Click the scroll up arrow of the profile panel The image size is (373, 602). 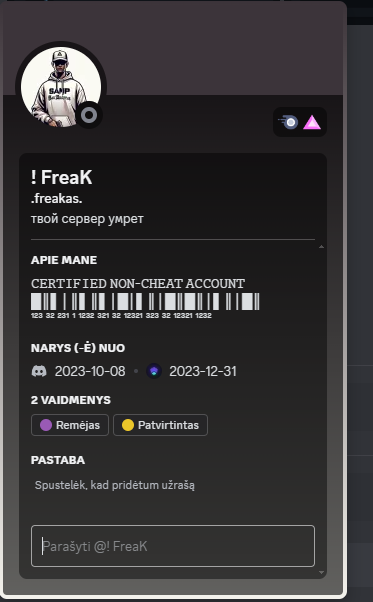[x=321, y=247]
